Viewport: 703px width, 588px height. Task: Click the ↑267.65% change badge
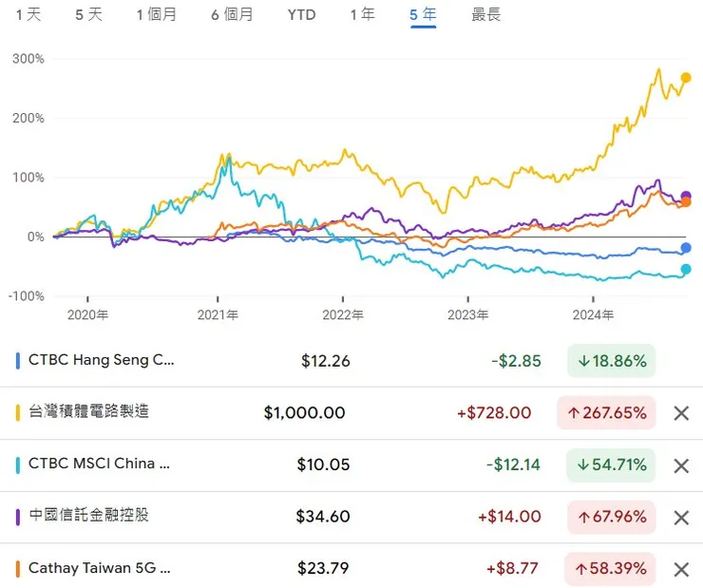606,413
